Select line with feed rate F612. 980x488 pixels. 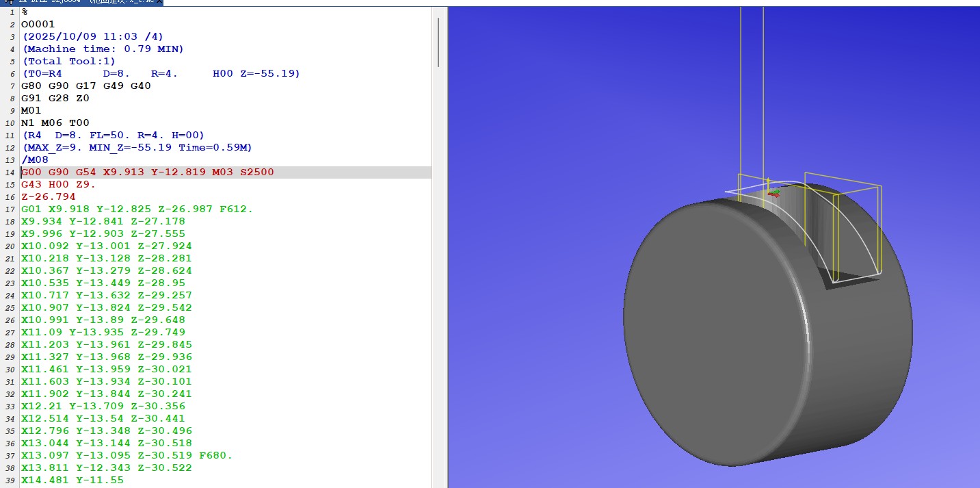pos(137,209)
